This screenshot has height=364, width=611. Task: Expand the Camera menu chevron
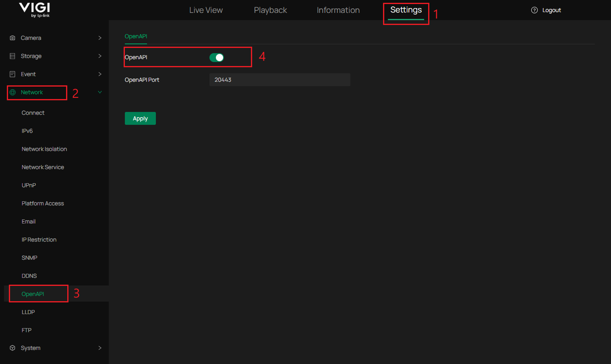click(100, 38)
